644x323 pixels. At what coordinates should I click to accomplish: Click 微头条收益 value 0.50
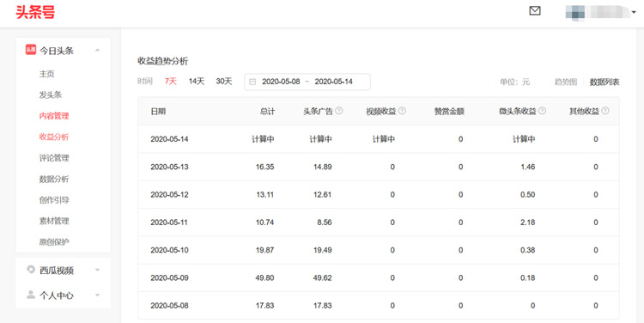coord(528,195)
